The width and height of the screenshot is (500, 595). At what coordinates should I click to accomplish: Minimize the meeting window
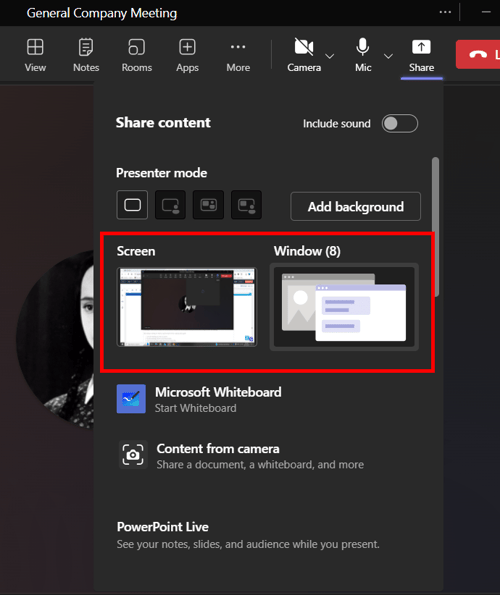coord(486,12)
